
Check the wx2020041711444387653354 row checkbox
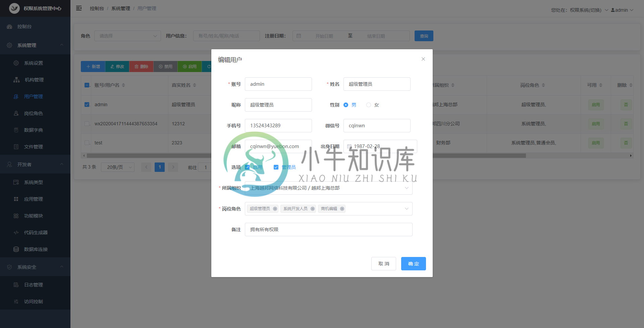pyautogui.click(x=87, y=124)
